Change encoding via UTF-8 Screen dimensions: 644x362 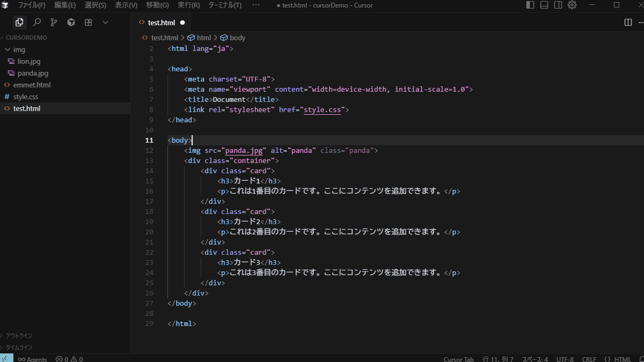[x=565, y=359]
